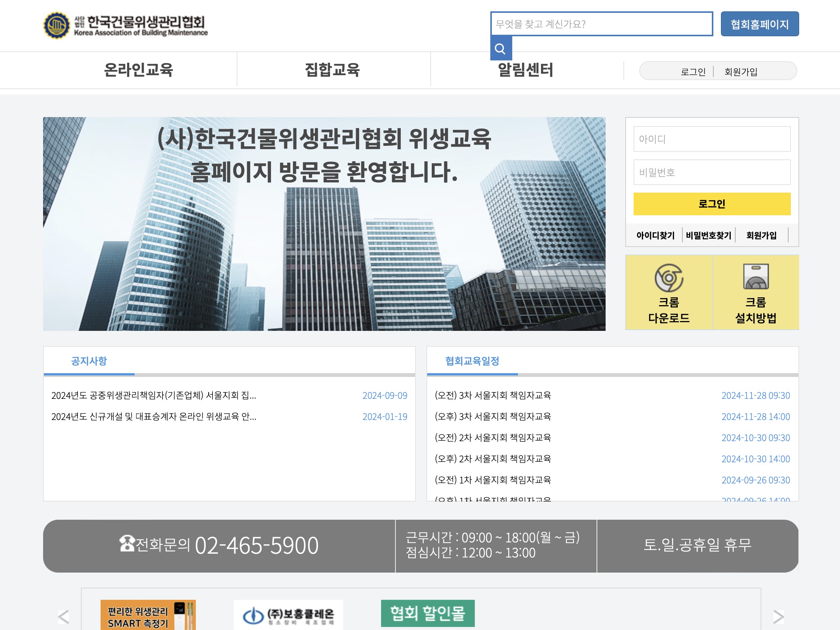Click the 협회홈페이지 button

coord(759,24)
